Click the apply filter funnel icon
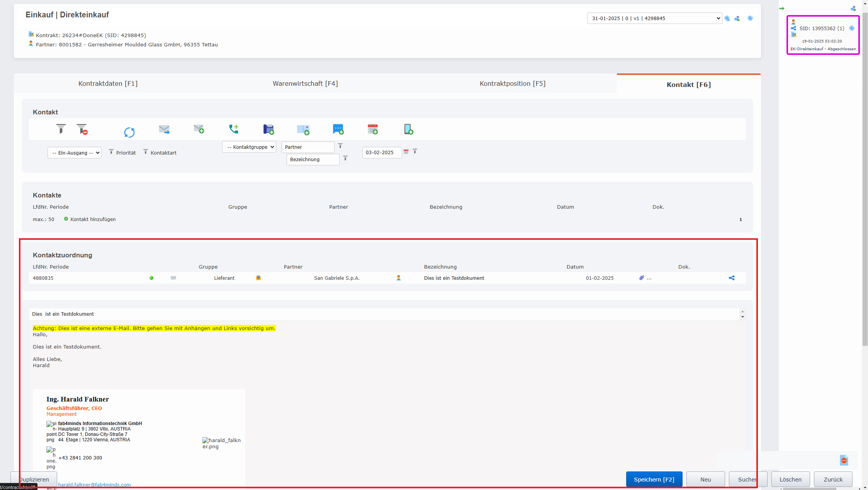868x490 pixels. tap(61, 129)
